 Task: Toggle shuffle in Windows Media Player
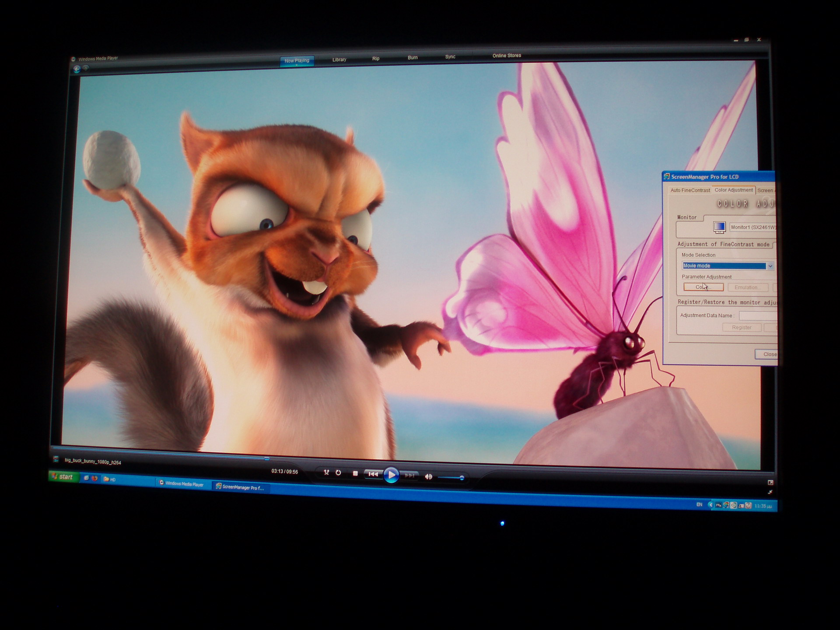pos(326,472)
